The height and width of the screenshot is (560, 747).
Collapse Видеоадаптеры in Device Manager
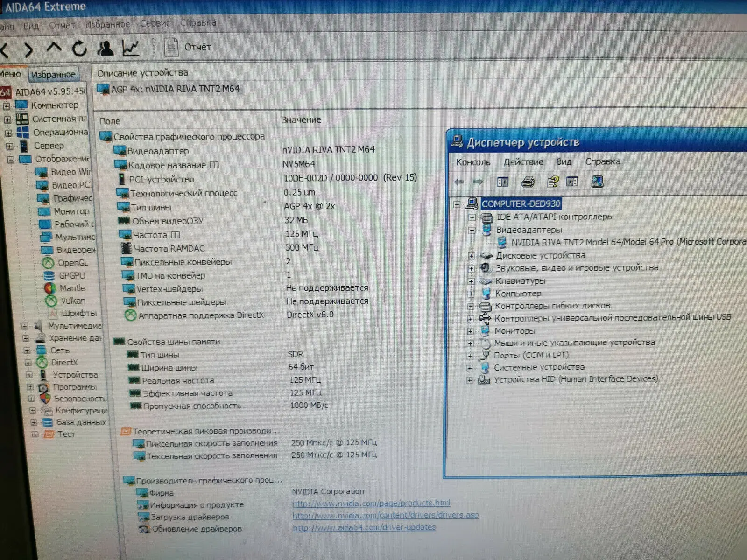tap(472, 230)
